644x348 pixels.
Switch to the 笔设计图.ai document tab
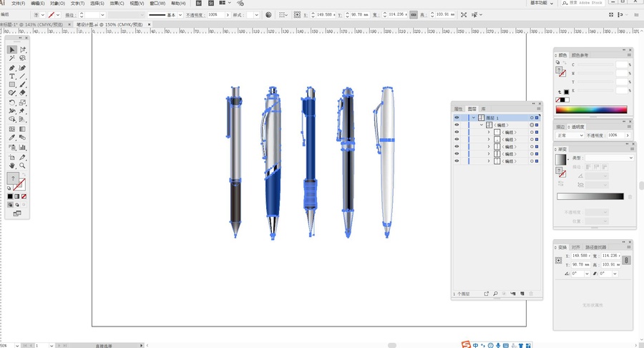coord(110,24)
